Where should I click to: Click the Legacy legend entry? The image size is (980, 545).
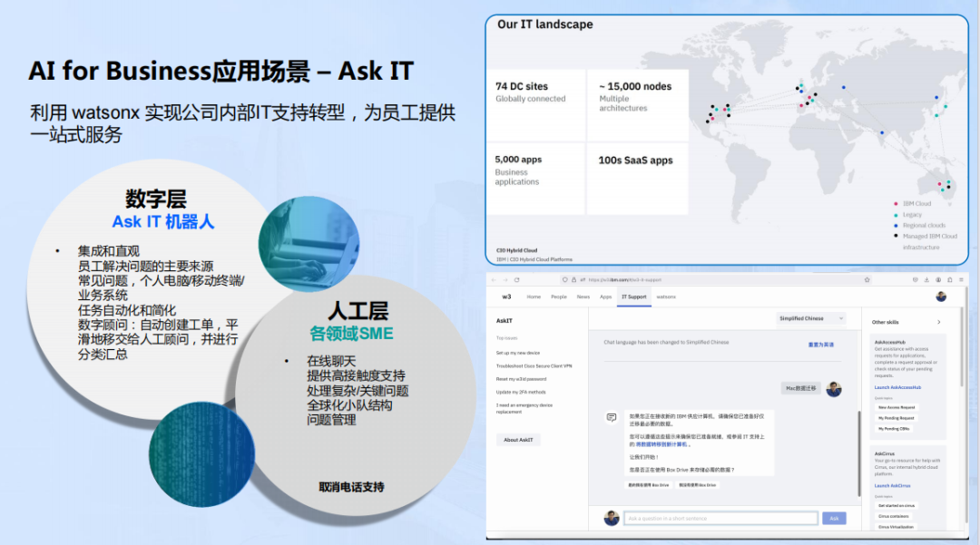907,214
